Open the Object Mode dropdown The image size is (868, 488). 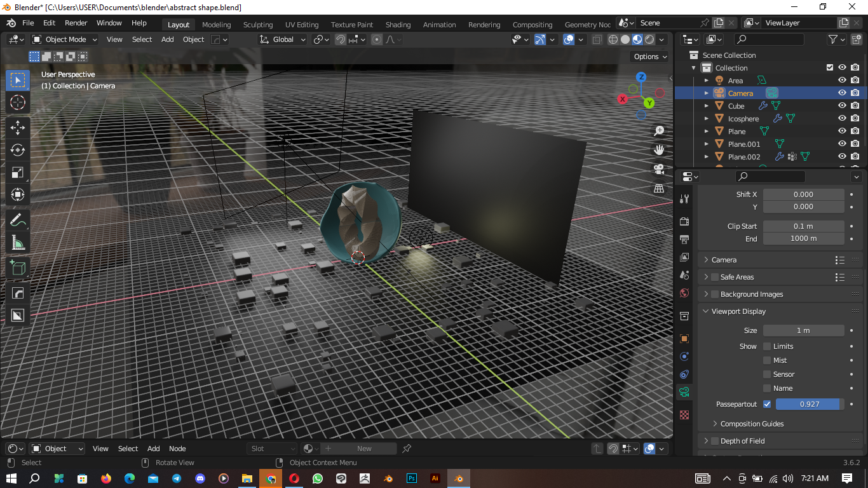[65, 39]
